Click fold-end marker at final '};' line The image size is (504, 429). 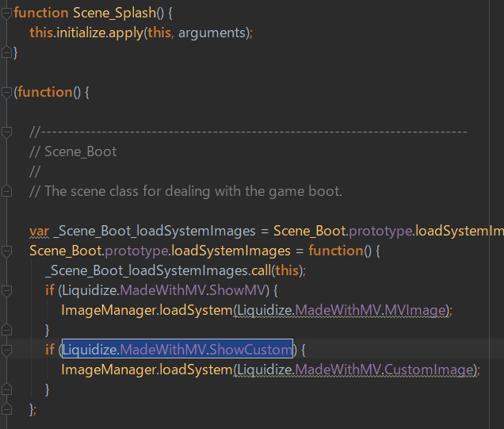pos(6,409)
